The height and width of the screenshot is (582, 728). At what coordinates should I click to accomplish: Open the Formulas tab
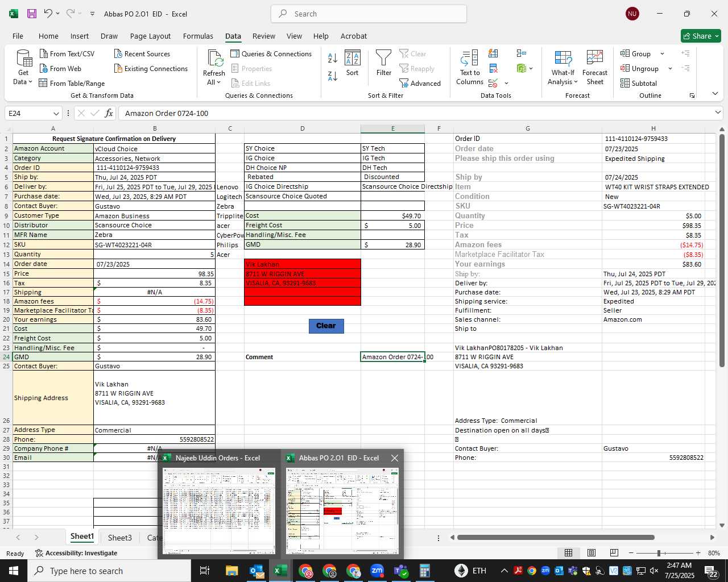pyautogui.click(x=198, y=36)
